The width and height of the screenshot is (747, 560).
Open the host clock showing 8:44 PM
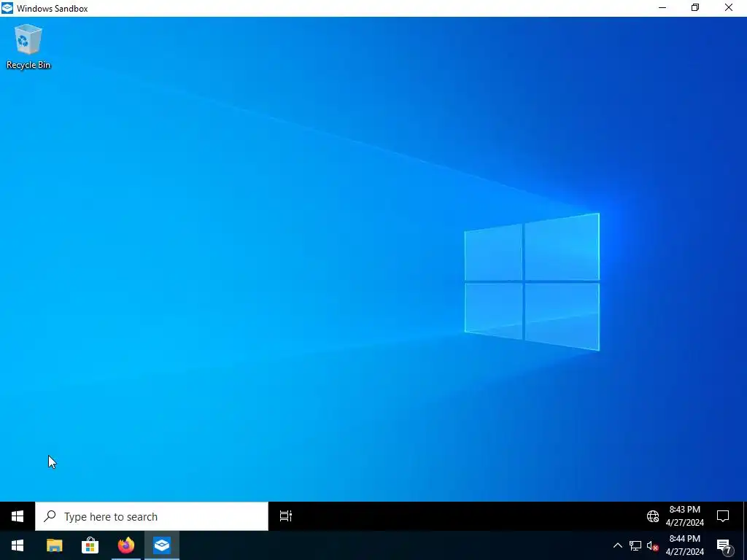pos(684,545)
